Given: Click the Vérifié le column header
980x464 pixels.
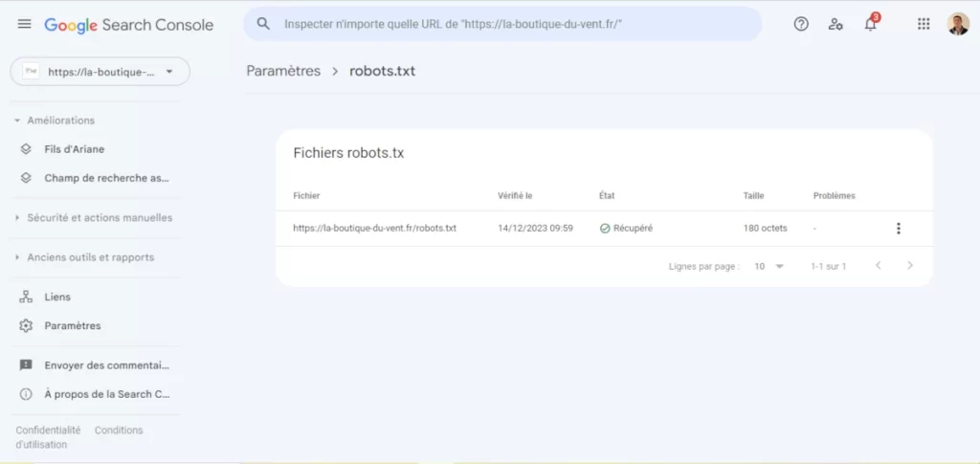Looking at the screenshot, I should (515, 195).
